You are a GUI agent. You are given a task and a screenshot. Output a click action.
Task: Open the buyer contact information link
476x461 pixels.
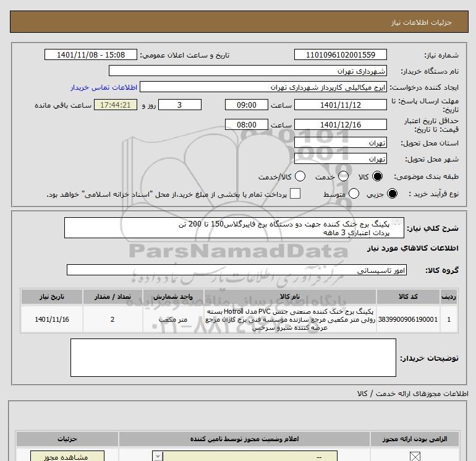point(104,87)
